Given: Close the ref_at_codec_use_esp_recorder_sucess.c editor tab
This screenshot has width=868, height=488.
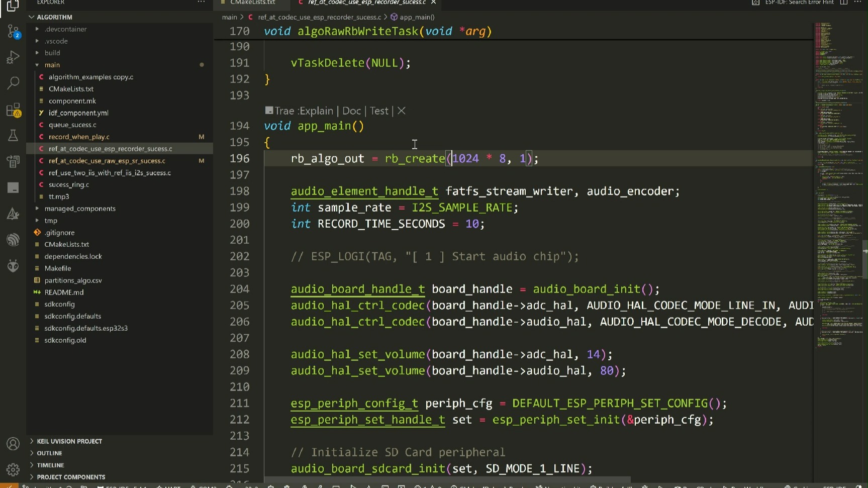Looking at the screenshot, I should pos(433,3).
